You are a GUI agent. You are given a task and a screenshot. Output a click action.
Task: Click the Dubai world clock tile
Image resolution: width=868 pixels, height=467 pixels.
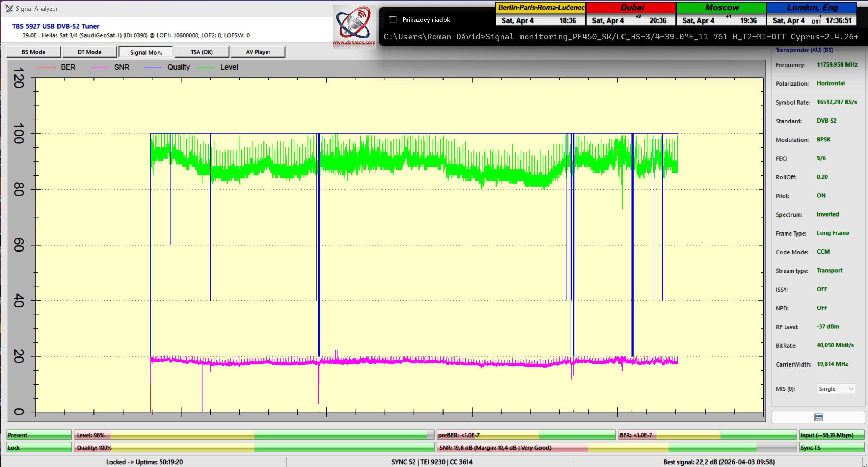coord(630,14)
